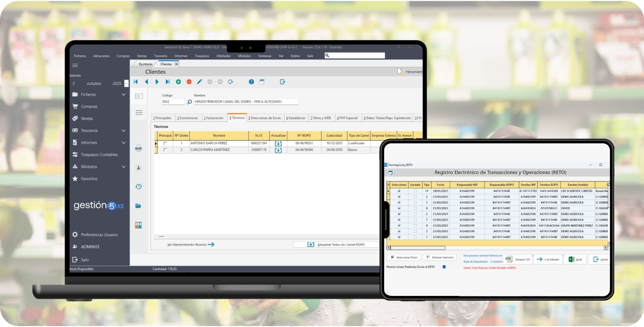Click the printer icon in side strip
Image resolution: width=644 pixels, height=327 pixels.
pyautogui.click(x=139, y=148)
